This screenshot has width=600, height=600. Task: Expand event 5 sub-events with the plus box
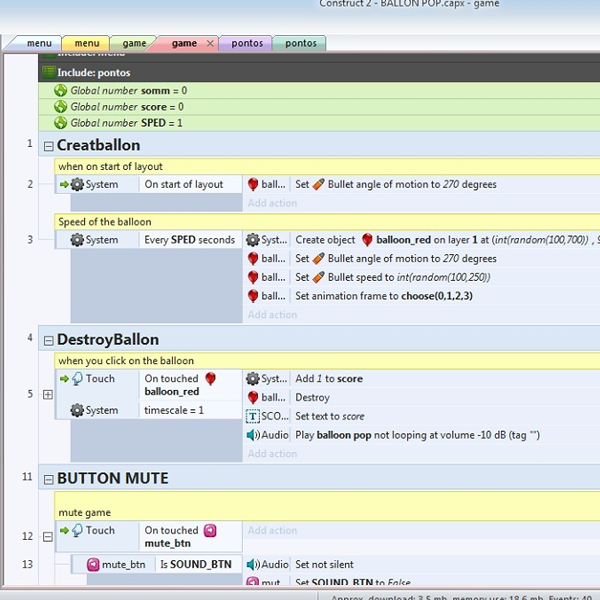point(47,395)
